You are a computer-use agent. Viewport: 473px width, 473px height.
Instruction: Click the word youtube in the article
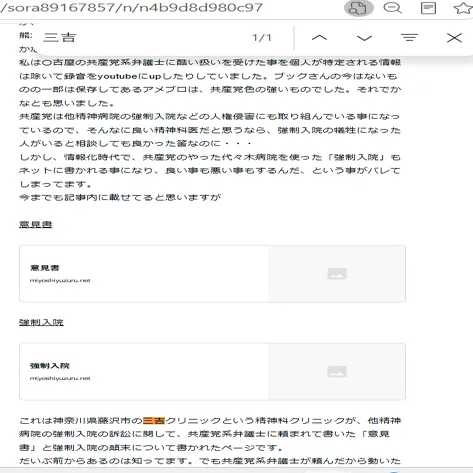[x=117, y=76]
